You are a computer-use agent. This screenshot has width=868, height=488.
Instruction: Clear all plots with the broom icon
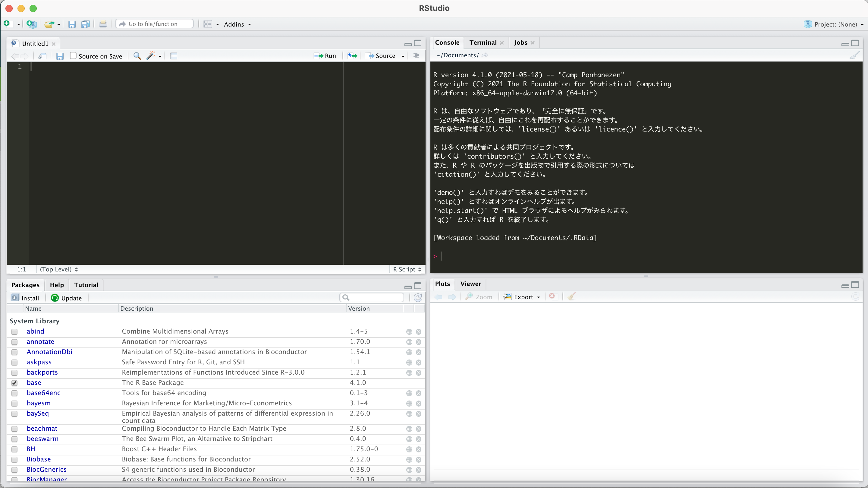click(571, 296)
